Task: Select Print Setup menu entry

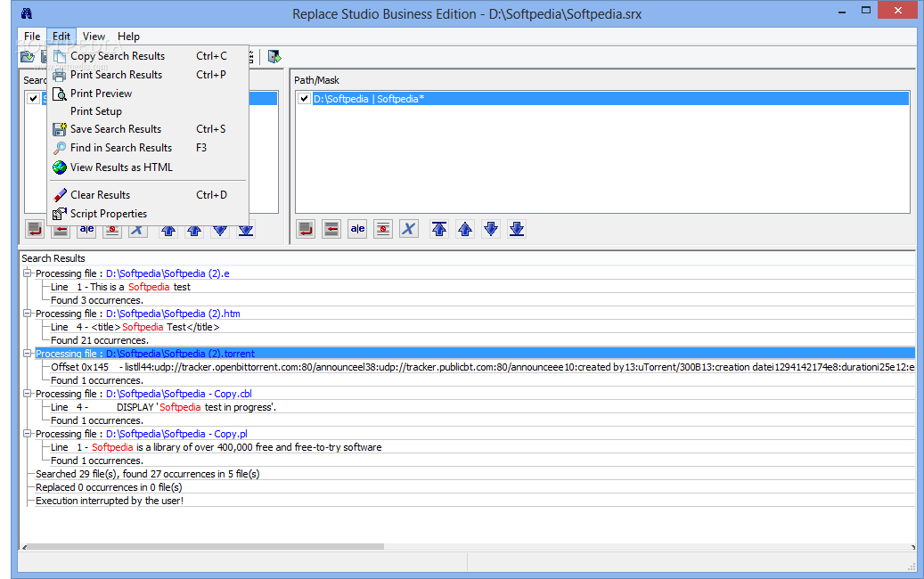Action: [148, 111]
